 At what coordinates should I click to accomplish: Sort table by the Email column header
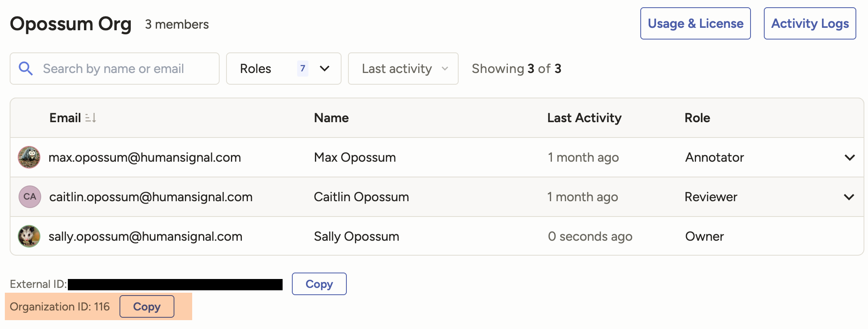pyautogui.click(x=65, y=118)
